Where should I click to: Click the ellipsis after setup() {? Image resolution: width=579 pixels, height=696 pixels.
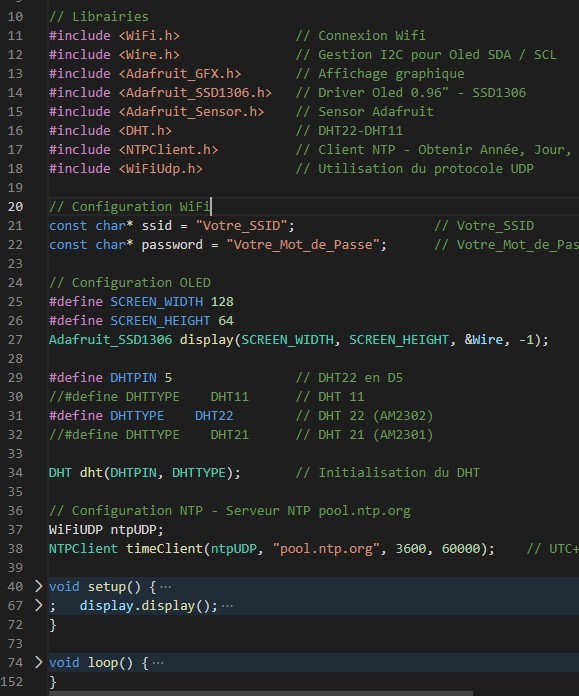pos(166,587)
